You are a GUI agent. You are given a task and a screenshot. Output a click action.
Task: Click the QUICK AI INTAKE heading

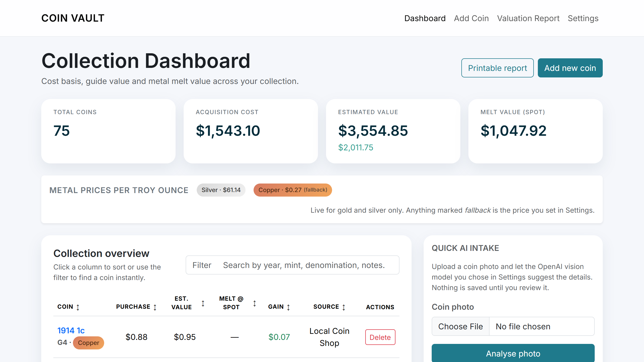coord(465,248)
